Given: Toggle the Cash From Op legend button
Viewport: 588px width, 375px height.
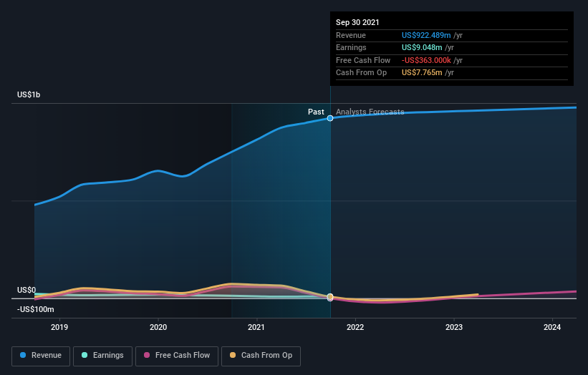Looking at the screenshot, I should point(261,356).
